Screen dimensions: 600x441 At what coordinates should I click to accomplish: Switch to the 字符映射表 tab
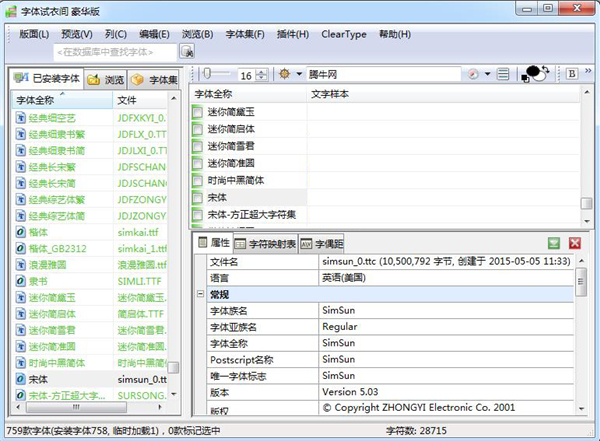pyautogui.click(x=272, y=243)
